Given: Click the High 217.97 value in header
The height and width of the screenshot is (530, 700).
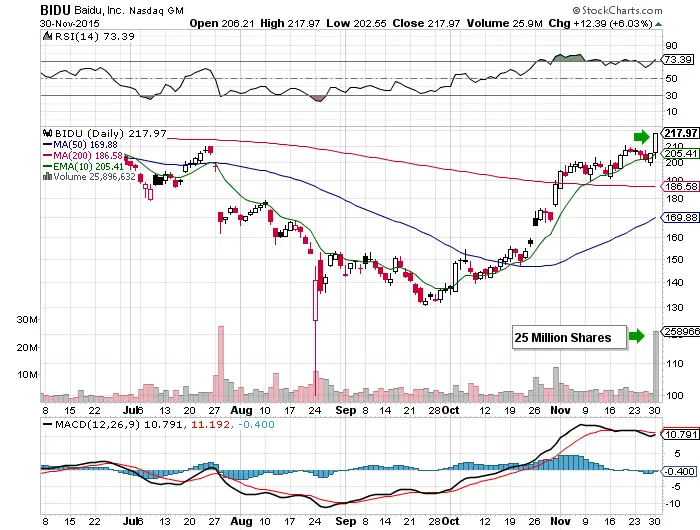Looking at the screenshot, I should (x=290, y=24).
